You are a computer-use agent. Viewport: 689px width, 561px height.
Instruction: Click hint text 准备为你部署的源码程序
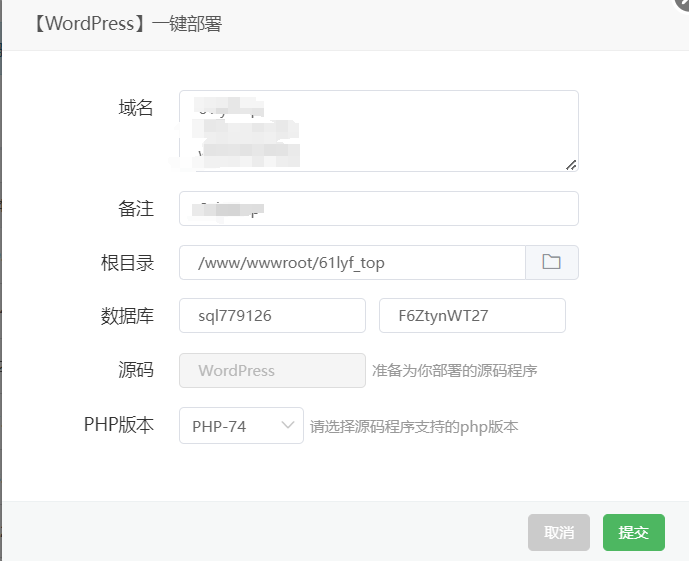coord(455,371)
